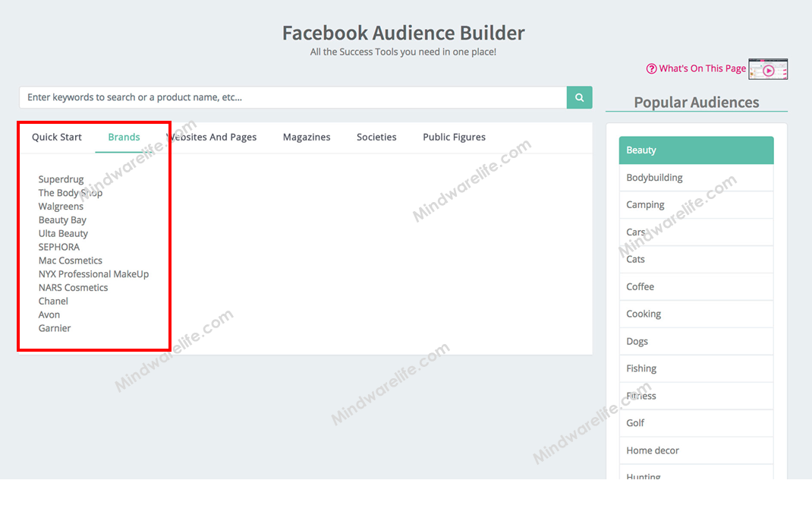812x515 pixels.
Task: Select the Cooking audience
Action: pyautogui.click(x=696, y=314)
